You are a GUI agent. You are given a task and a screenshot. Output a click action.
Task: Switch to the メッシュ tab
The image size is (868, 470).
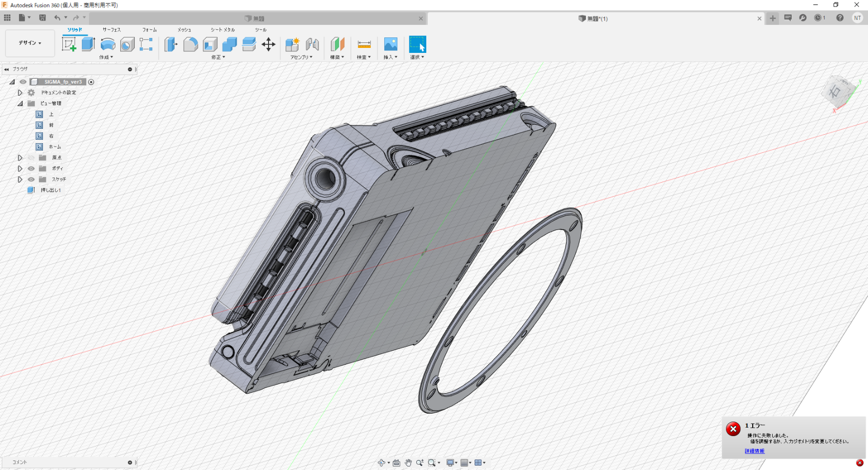(x=184, y=30)
